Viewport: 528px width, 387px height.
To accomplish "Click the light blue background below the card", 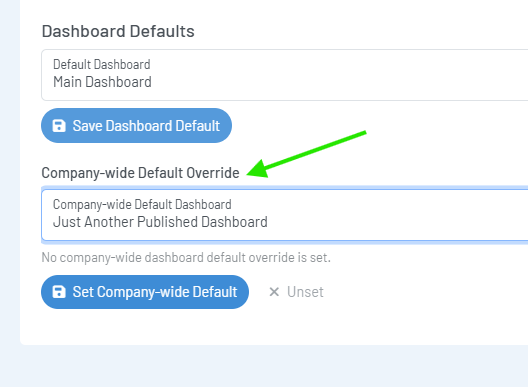I will (264, 367).
